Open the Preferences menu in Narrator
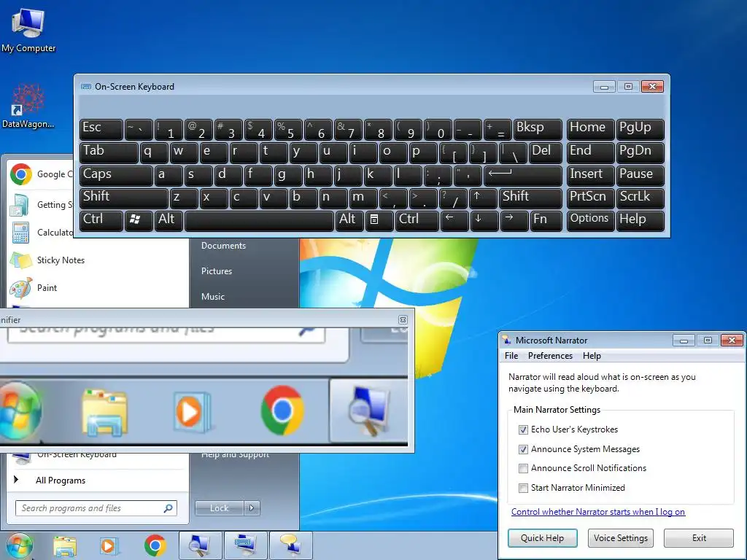 [x=550, y=356]
